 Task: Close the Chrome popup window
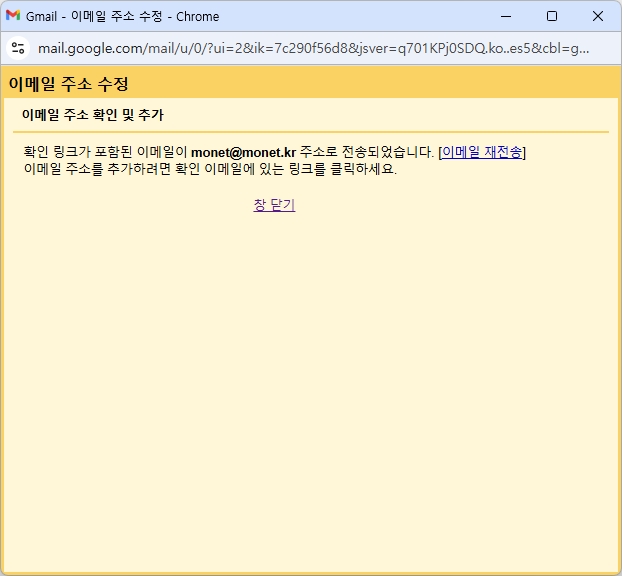coord(598,16)
